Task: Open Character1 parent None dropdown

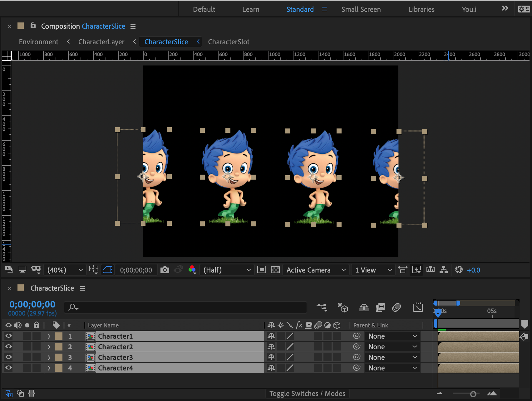Action: click(x=392, y=336)
